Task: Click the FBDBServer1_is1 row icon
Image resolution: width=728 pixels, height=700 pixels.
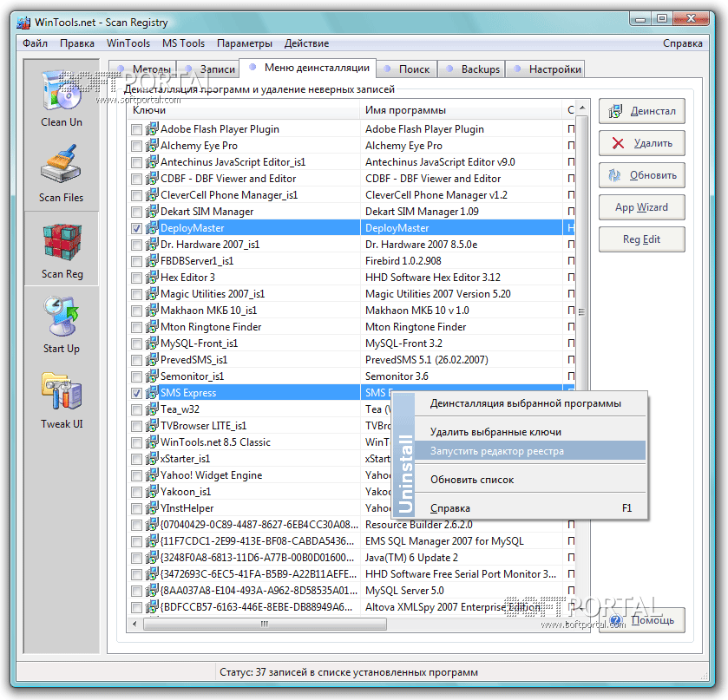Action: tap(152, 260)
